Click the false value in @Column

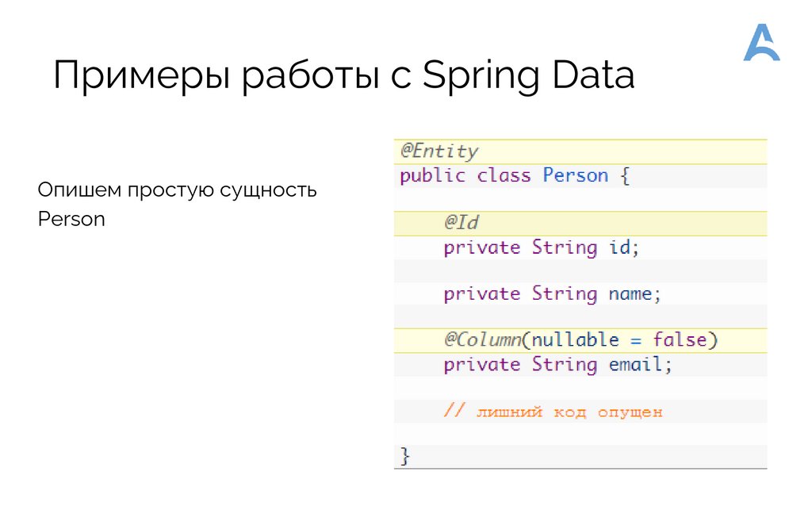[x=684, y=339]
